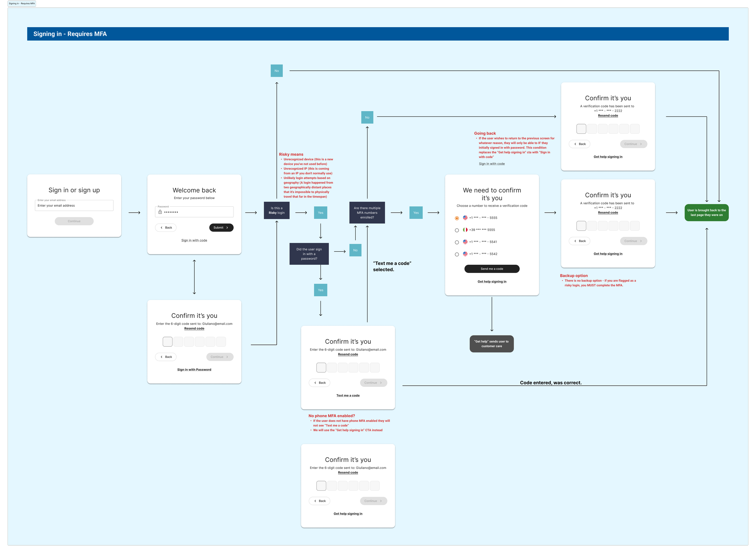
Task: Click Continue in the bottom email confirm card
Action: [x=373, y=501]
